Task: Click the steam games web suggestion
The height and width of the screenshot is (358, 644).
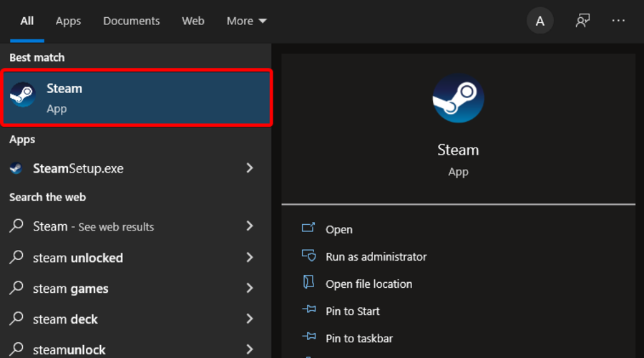Action: [71, 289]
